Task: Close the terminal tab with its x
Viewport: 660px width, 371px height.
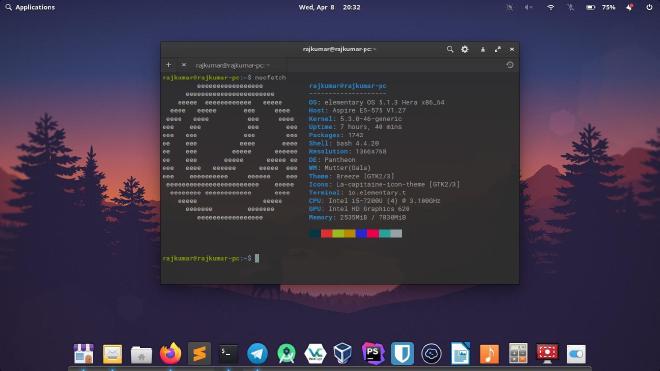Action: point(184,65)
